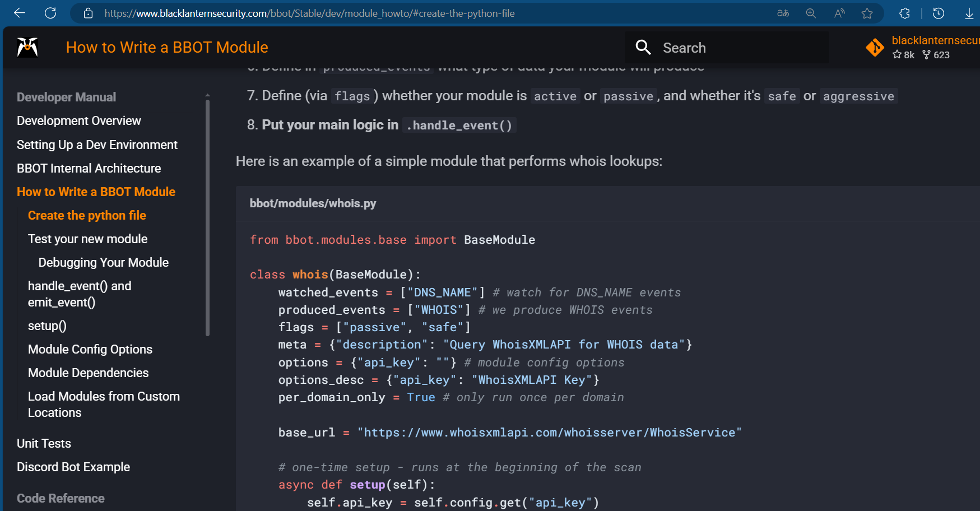Open downloads arrow icon

pos(969,13)
